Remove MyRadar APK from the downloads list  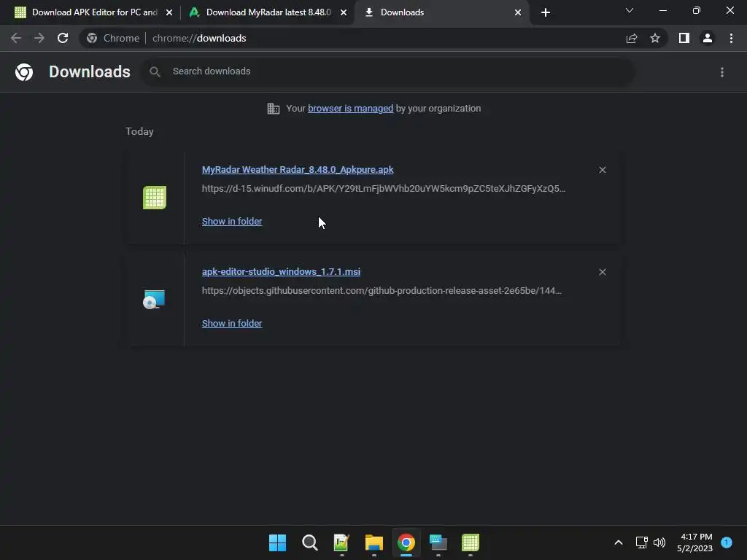(602, 170)
